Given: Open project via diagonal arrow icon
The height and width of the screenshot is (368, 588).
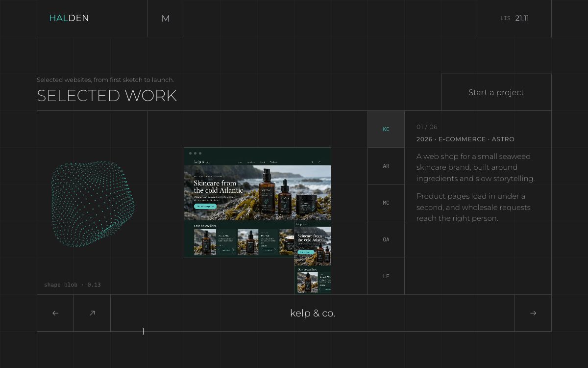Looking at the screenshot, I should [x=92, y=313].
